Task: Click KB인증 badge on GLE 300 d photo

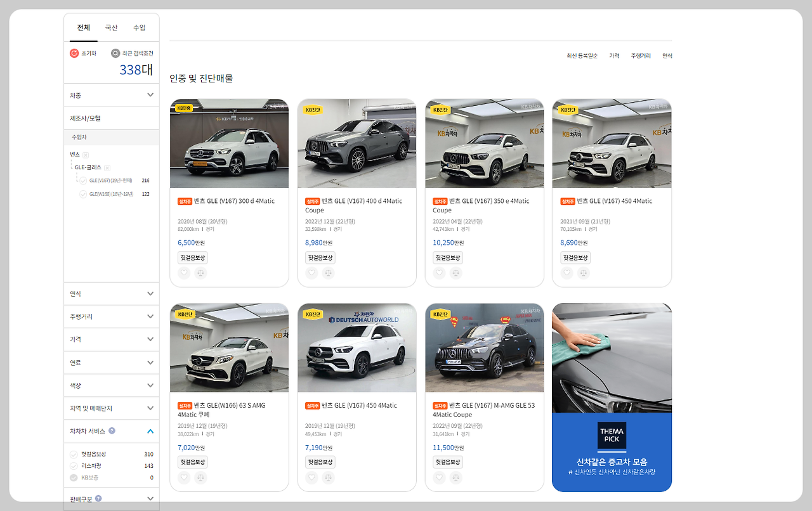Action: [x=185, y=108]
